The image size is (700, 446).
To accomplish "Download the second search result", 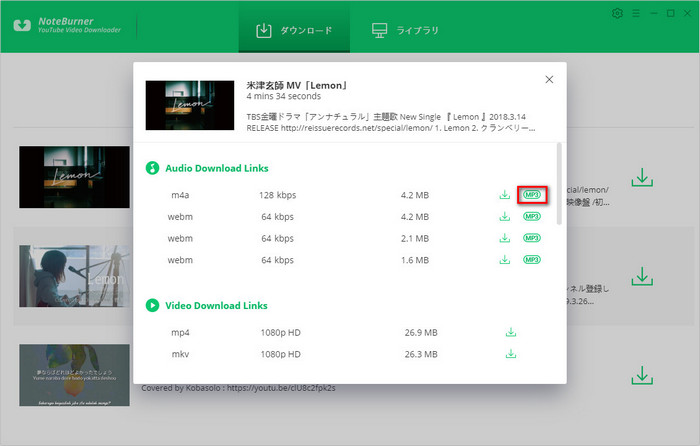I will click(x=642, y=277).
